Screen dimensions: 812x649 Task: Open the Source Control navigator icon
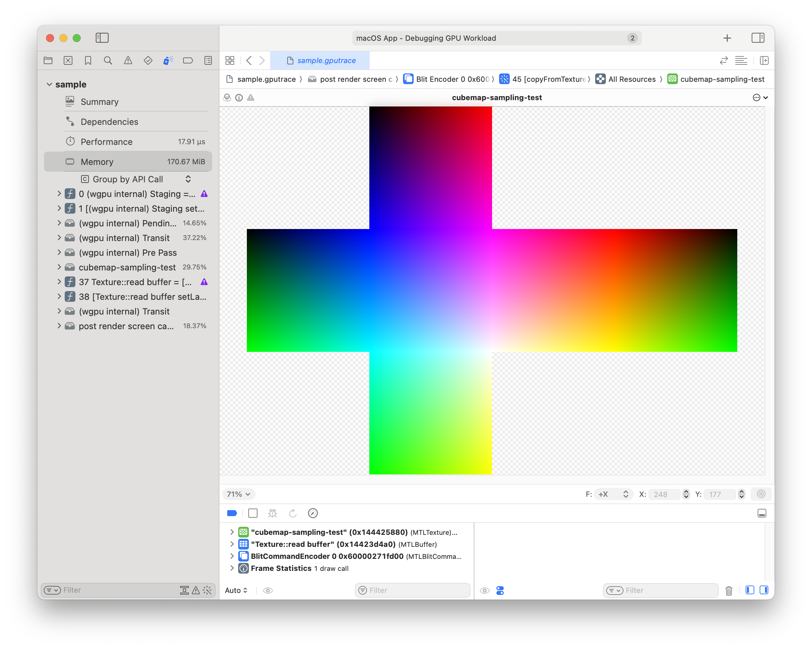pos(68,60)
